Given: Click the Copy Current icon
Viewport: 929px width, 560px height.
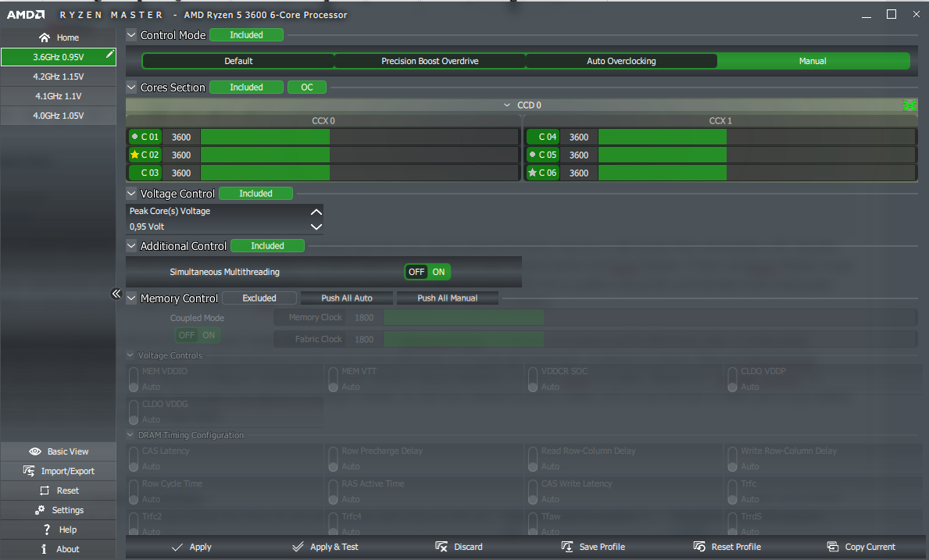Looking at the screenshot, I should [833, 547].
